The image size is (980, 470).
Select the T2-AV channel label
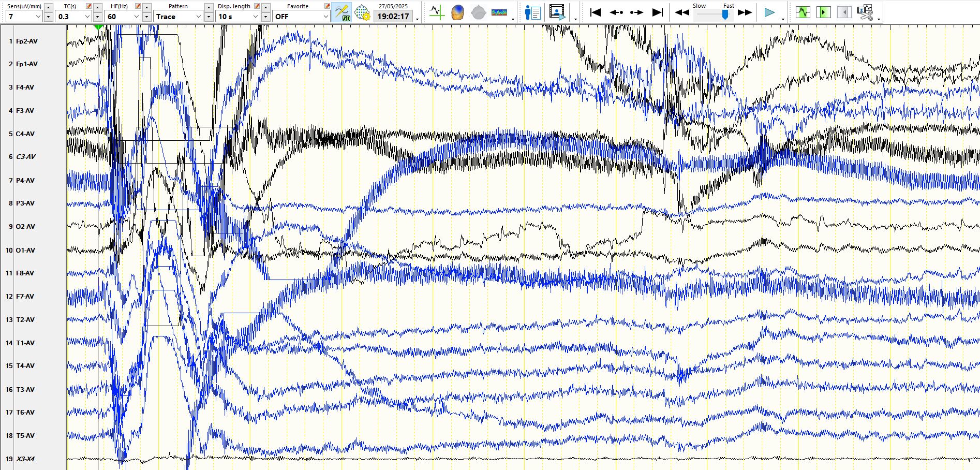pos(25,320)
